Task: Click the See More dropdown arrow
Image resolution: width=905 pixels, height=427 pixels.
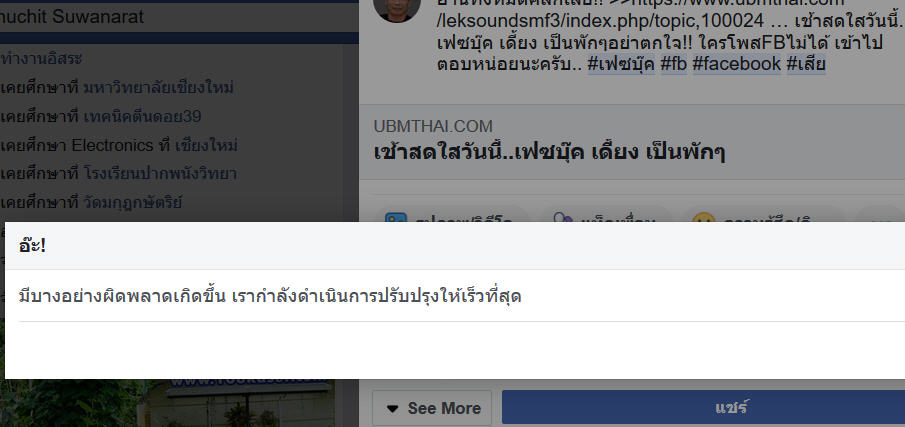Action: click(392, 409)
